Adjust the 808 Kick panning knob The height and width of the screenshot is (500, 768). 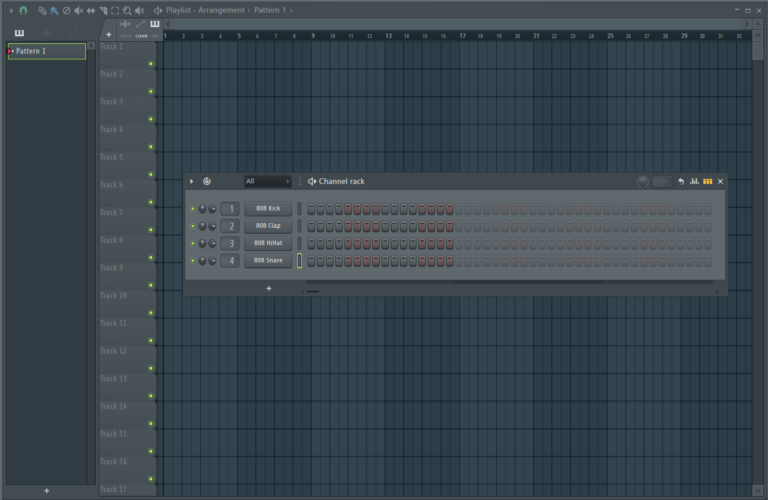(x=202, y=209)
